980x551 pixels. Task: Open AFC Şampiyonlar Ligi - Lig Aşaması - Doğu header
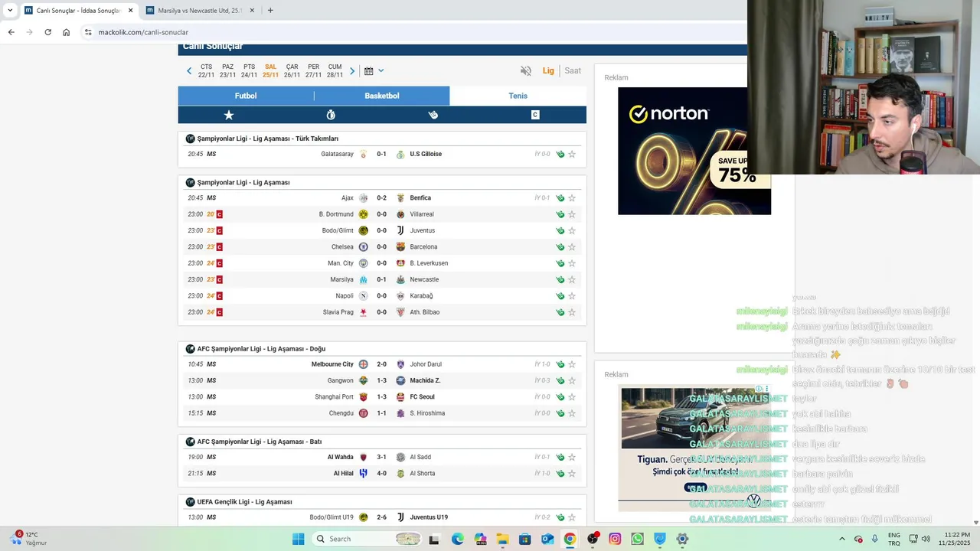tap(261, 349)
